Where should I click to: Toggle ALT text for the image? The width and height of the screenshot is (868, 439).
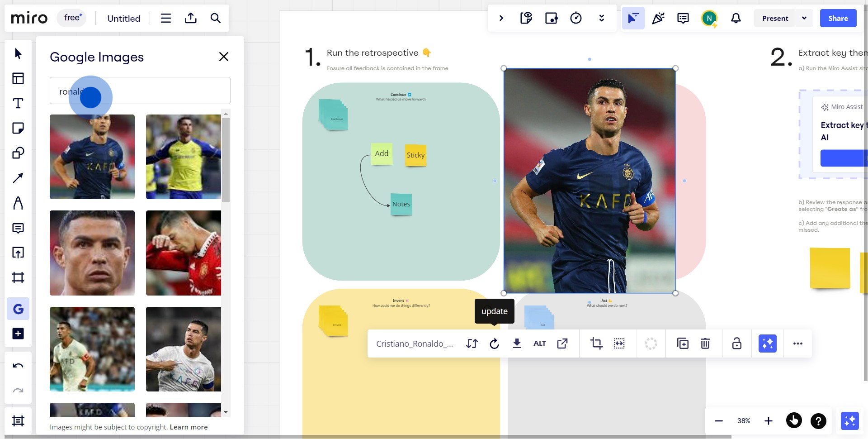(539, 344)
